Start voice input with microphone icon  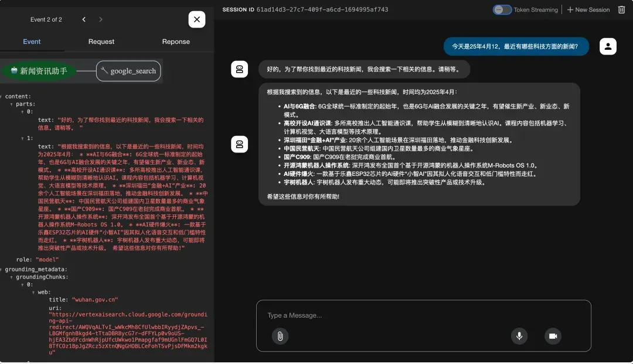click(x=519, y=336)
